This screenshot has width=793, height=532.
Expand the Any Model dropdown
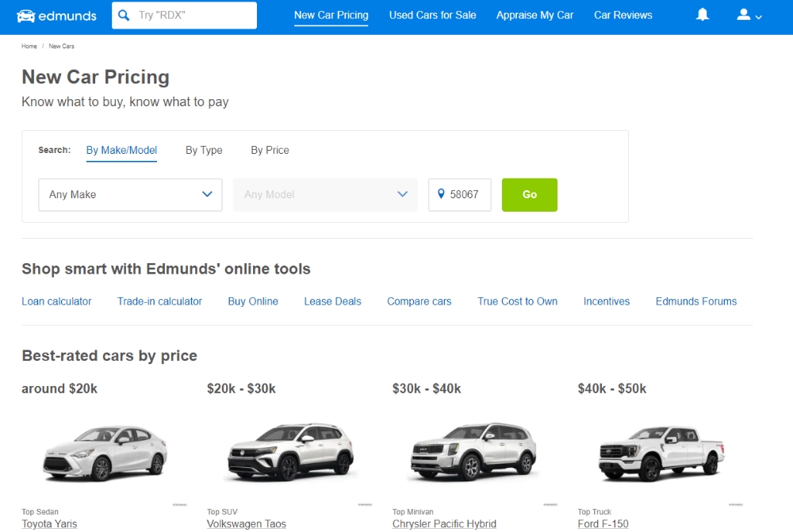pos(325,195)
